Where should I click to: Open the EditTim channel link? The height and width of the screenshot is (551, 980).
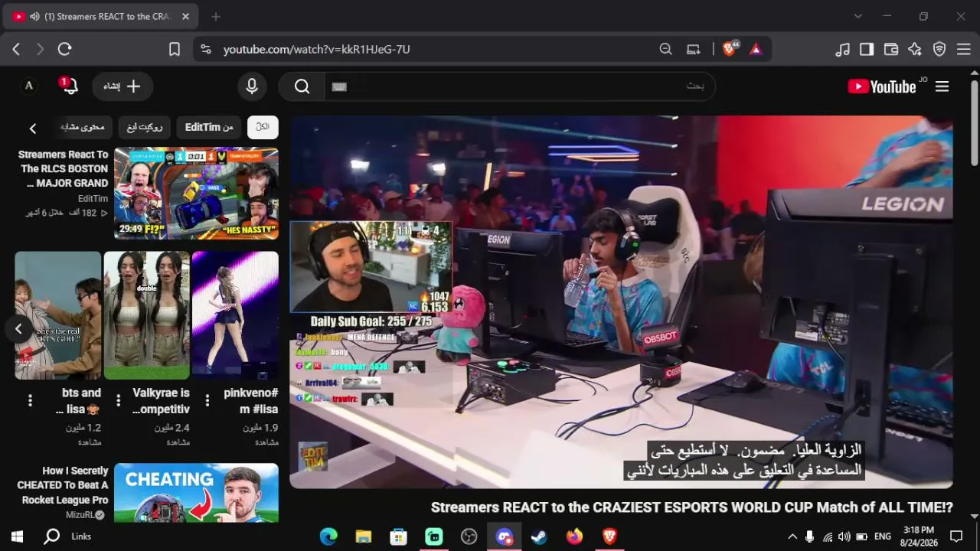pyautogui.click(x=93, y=198)
